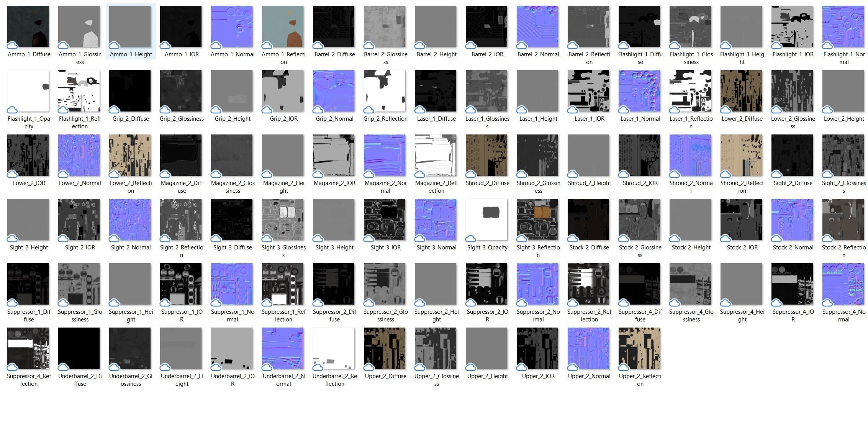
Task: Click Grip_2_Normal purple normal map
Action: click(x=334, y=91)
